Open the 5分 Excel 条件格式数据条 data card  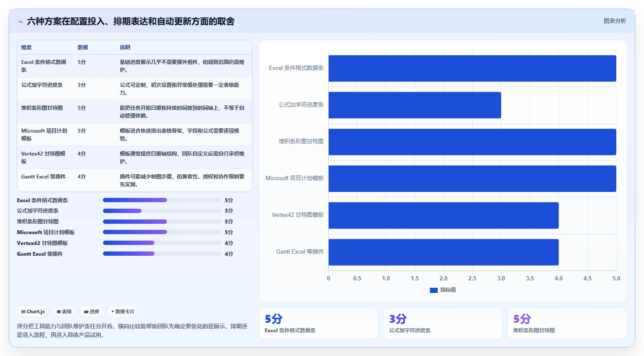tap(318, 323)
